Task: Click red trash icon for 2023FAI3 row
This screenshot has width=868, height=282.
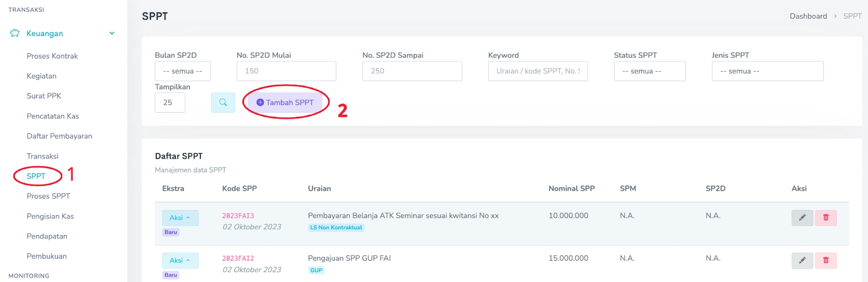Action: coord(826,218)
